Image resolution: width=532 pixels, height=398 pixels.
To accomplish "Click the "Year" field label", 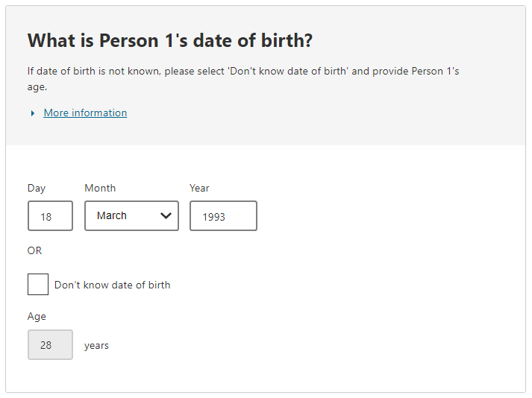I will pos(199,189).
